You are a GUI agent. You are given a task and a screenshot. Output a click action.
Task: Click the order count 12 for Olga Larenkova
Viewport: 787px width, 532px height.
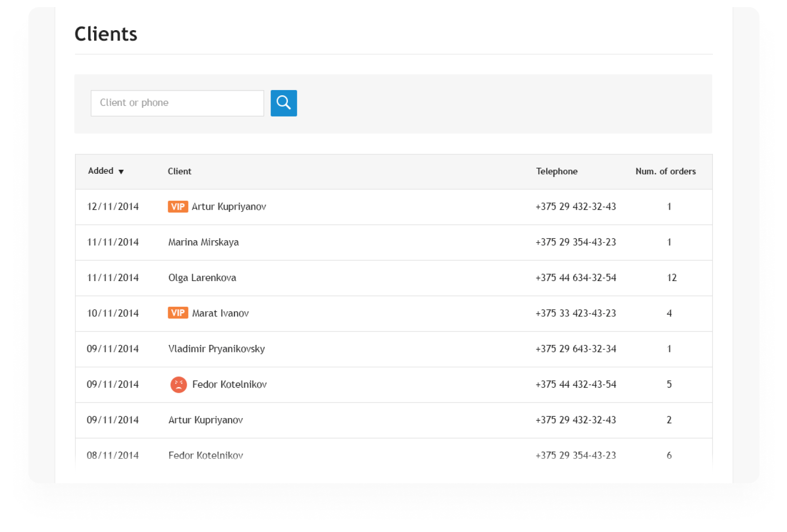[672, 278]
